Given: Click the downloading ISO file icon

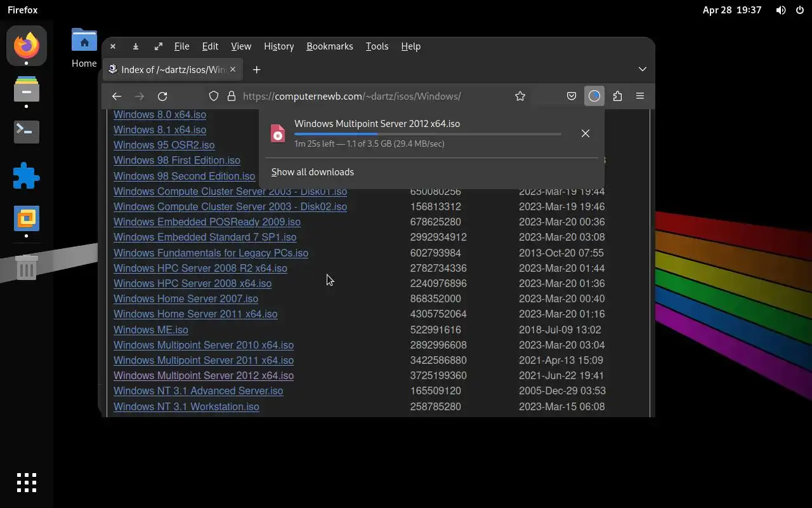Looking at the screenshot, I should click(278, 133).
